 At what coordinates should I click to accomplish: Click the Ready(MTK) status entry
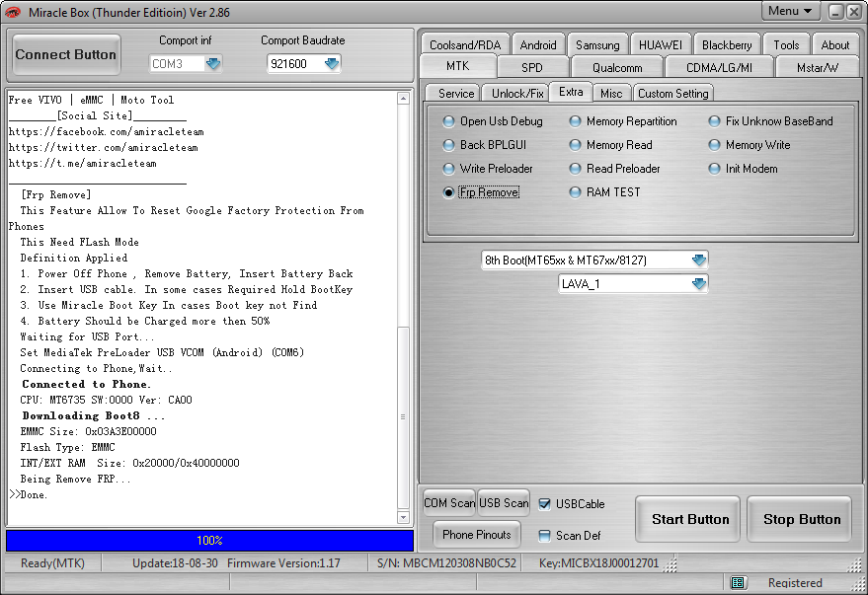point(52,562)
